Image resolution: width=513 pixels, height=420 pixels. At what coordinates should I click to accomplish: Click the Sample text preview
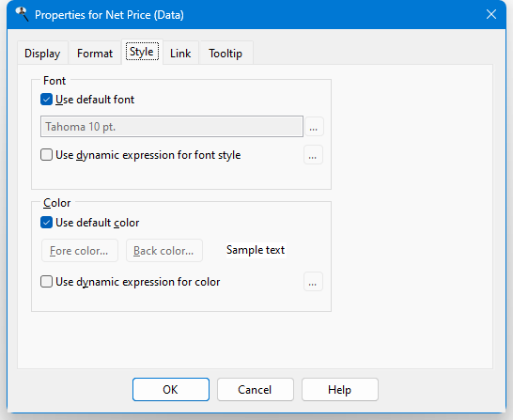coord(256,250)
